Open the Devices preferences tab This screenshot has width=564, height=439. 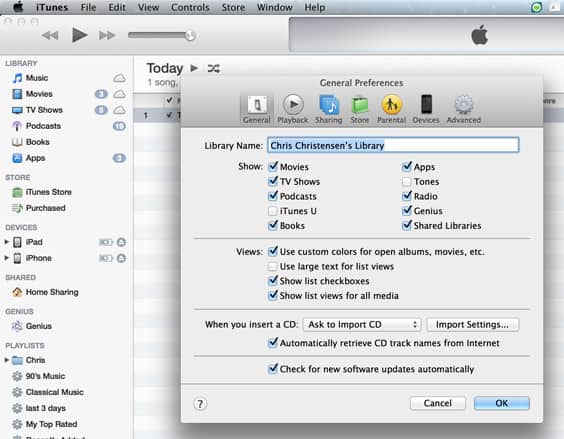pos(426,109)
